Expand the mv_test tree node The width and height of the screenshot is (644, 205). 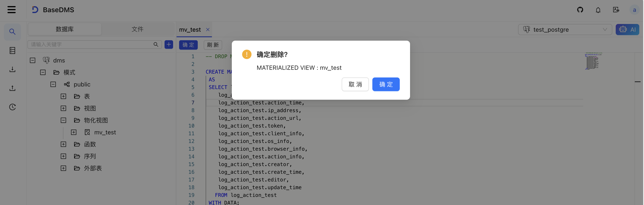73,132
